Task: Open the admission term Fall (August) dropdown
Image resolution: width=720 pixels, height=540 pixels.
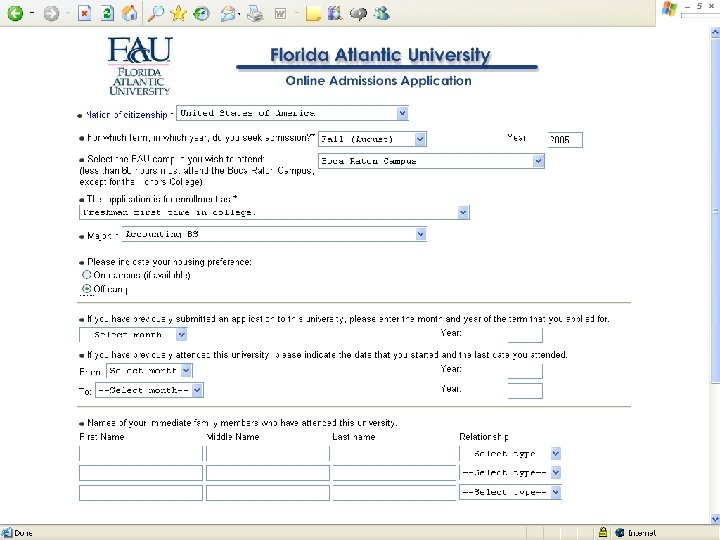Action: click(x=372, y=139)
